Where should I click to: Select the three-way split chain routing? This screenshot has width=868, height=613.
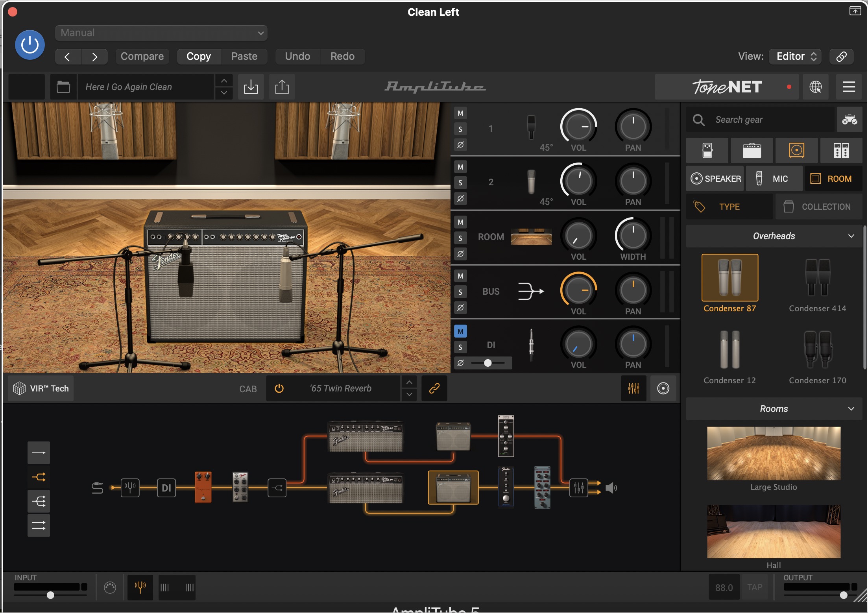39,501
